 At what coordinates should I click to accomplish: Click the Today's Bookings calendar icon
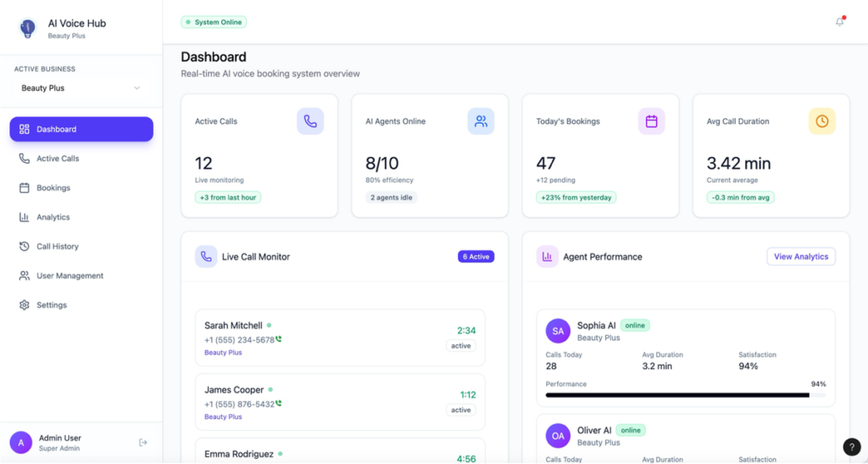(x=651, y=121)
